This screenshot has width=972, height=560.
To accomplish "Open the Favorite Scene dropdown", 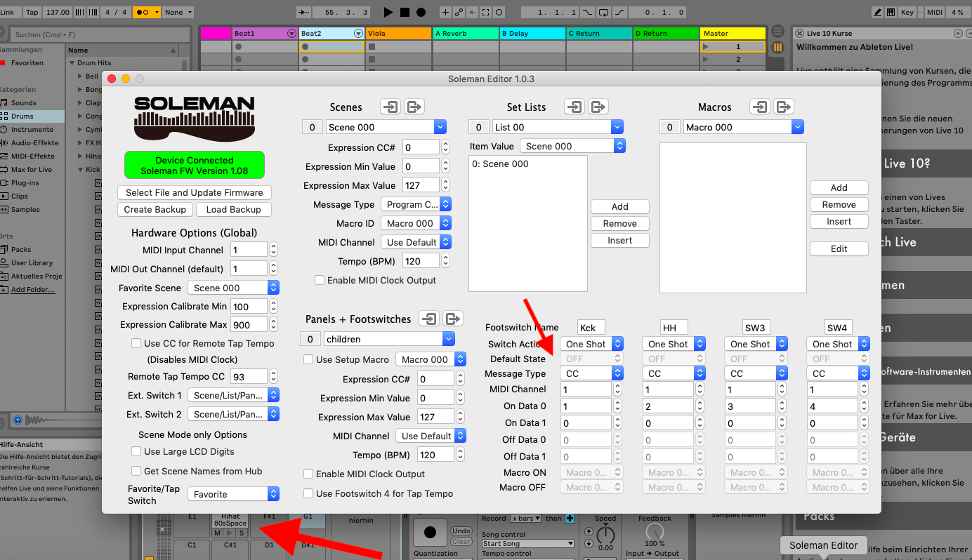I will (x=233, y=288).
